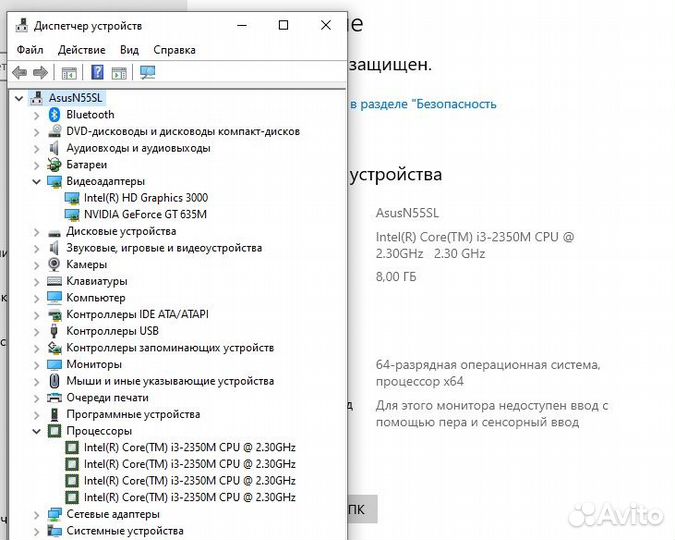Select Intel(R) HD Graphics 3000 label
The width and height of the screenshot is (675, 540).
pyautogui.click(x=146, y=198)
